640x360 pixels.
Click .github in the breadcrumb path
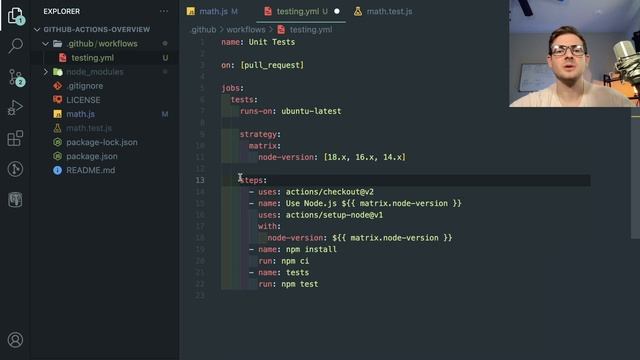tap(203, 30)
